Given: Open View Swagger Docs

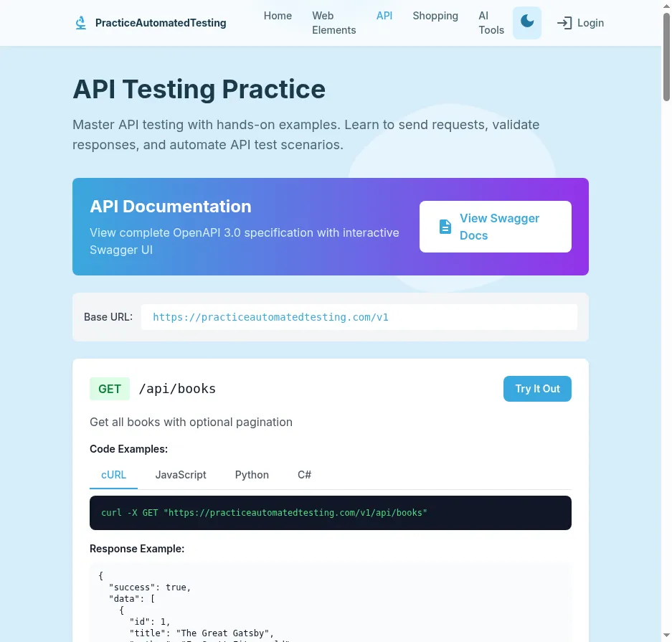Looking at the screenshot, I should click(x=495, y=226).
